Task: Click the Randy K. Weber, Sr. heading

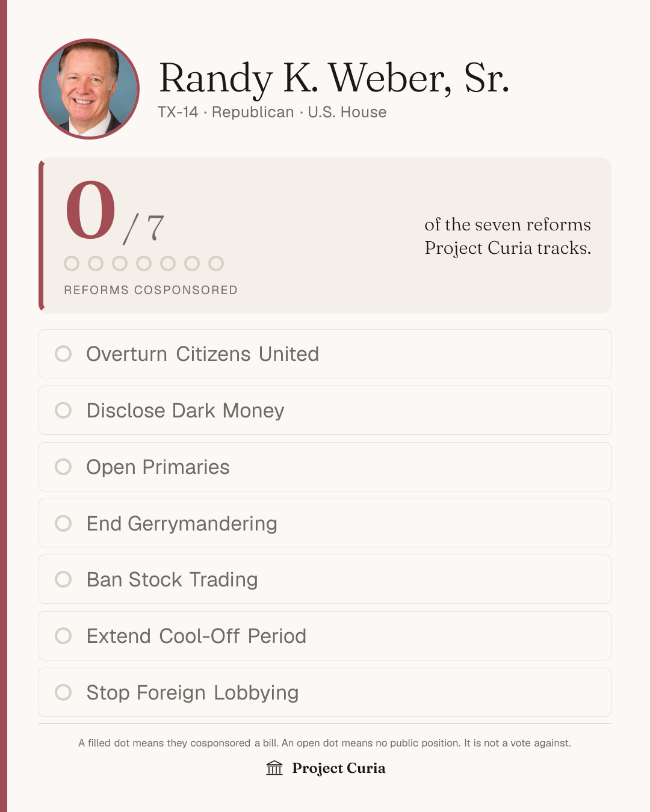Action: (x=334, y=78)
